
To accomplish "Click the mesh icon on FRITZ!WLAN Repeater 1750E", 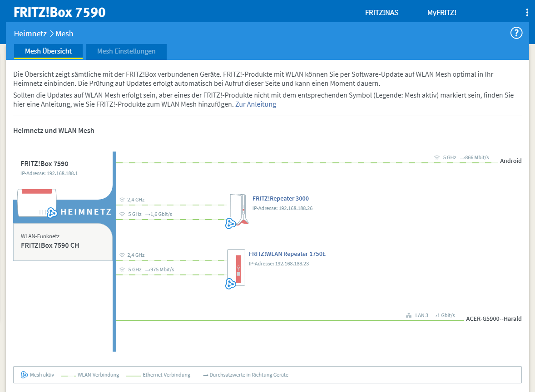I will tap(231, 284).
